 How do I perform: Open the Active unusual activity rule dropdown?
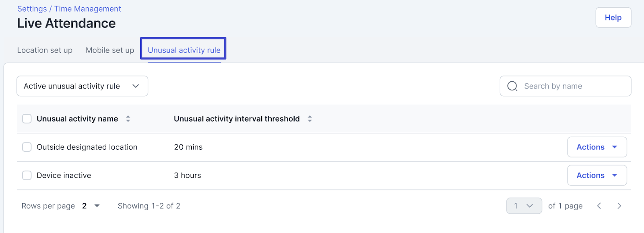pyautogui.click(x=82, y=86)
